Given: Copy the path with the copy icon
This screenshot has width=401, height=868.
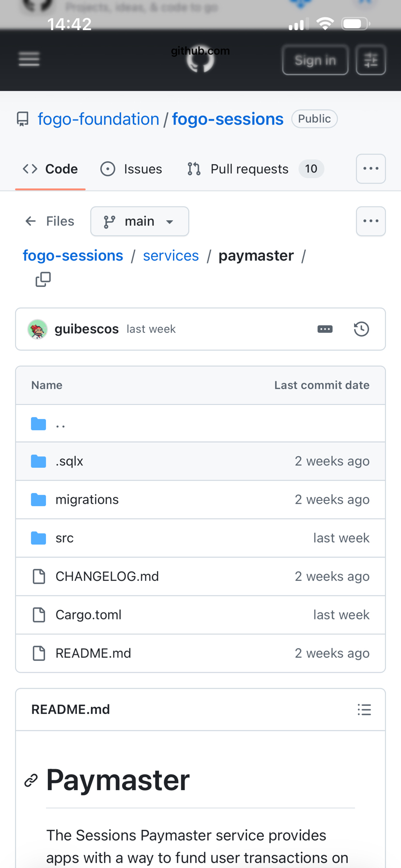Looking at the screenshot, I should tap(43, 279).
